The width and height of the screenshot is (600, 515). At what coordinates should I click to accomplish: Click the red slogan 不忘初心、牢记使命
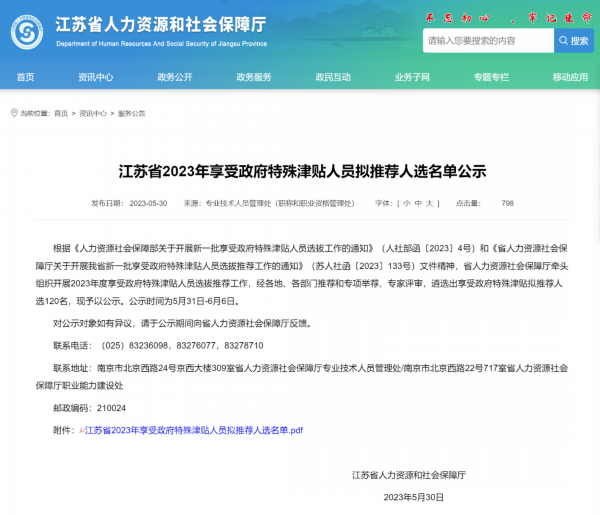click(509, 18)
